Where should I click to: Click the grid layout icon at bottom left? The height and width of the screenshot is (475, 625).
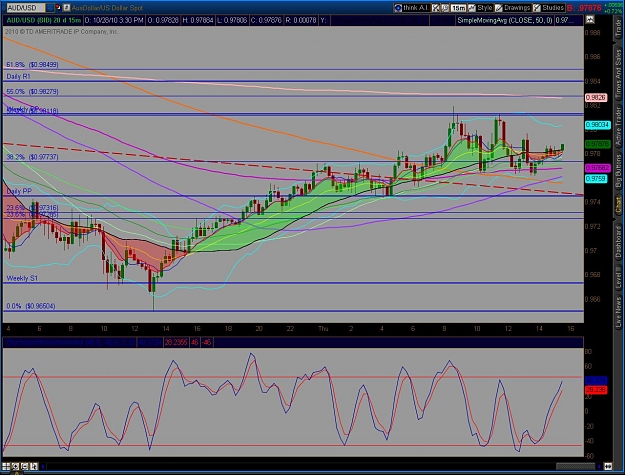pyautogui.click(x=6, y=466)
